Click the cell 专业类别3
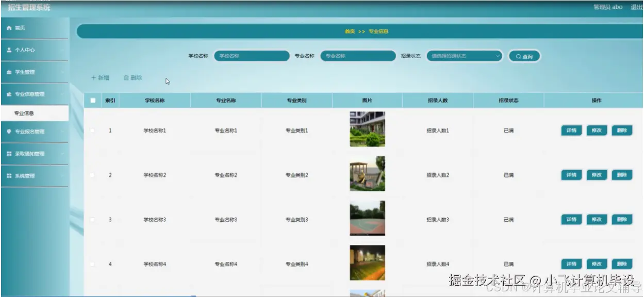644x297 pixels. [297, 220]
